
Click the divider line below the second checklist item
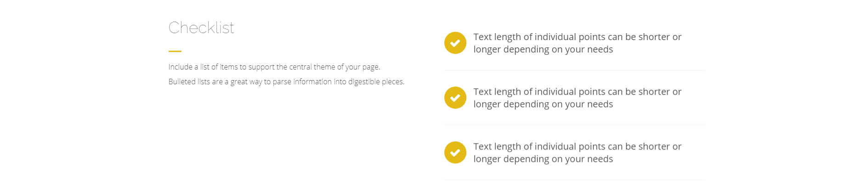tap(575, 125)
